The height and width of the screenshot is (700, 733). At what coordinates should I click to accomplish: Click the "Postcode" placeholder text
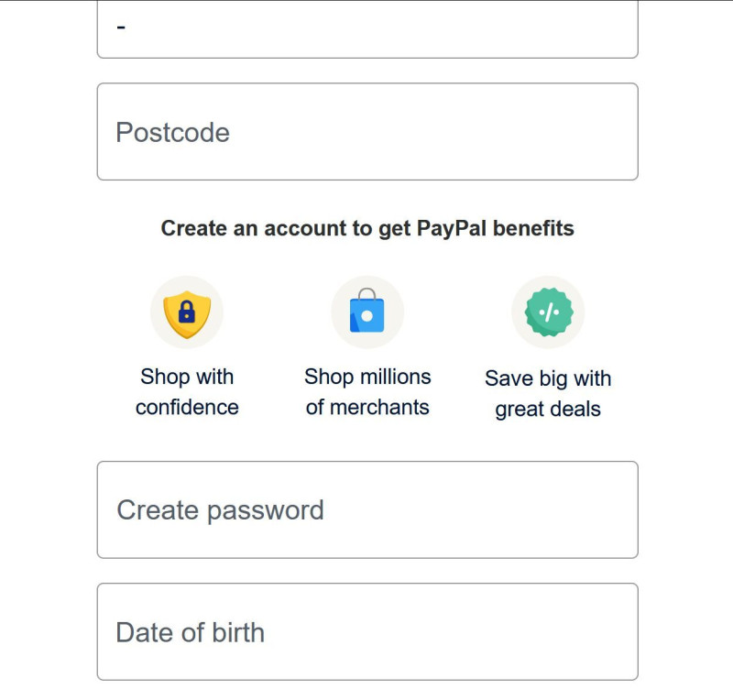coord(172,132)
